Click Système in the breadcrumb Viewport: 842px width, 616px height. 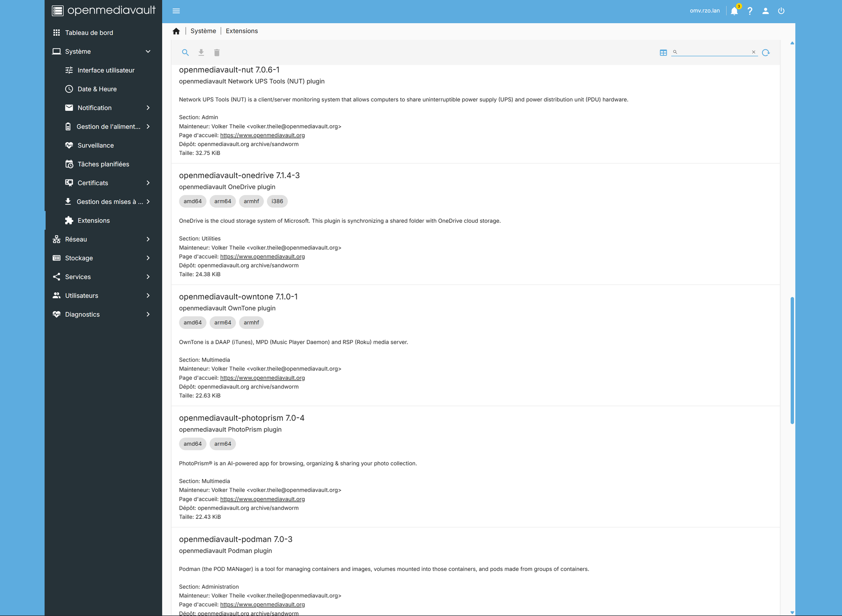coord(203,31)
